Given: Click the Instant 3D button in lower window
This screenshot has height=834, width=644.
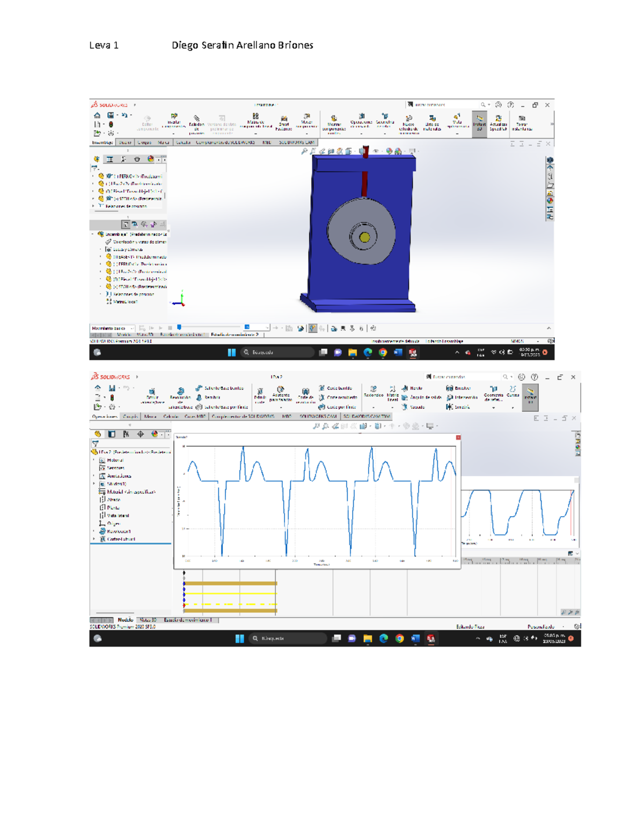Looking at the screenshot, I should click(530, 395).
